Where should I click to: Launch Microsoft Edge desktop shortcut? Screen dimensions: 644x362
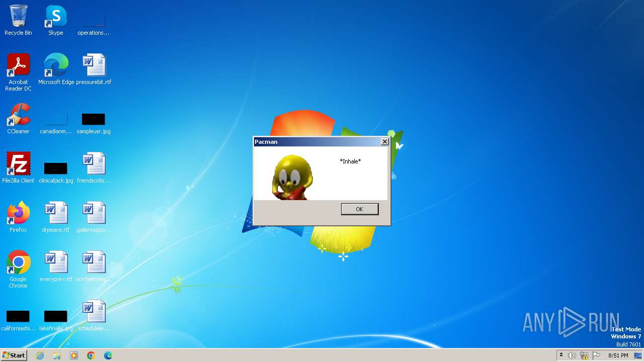point(56,69)
